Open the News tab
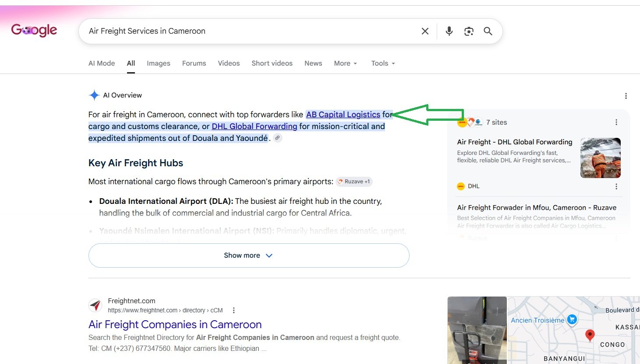Screen dimensions: 640x364 pos(313,63)
